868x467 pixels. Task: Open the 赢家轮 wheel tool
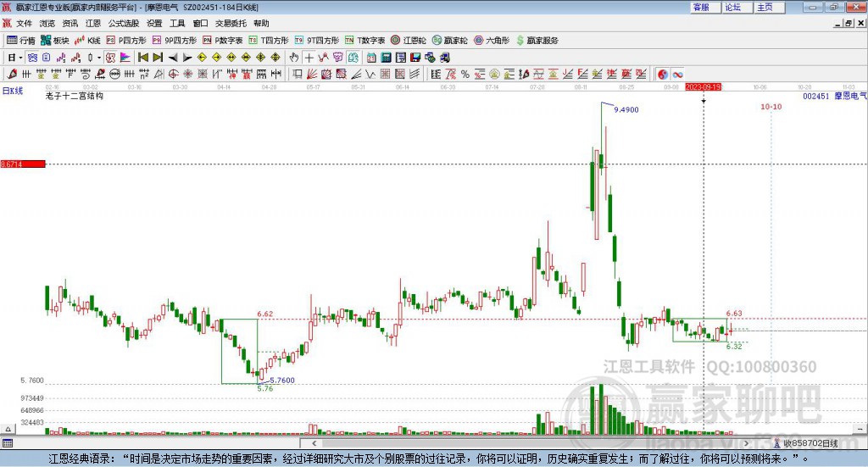449,41
